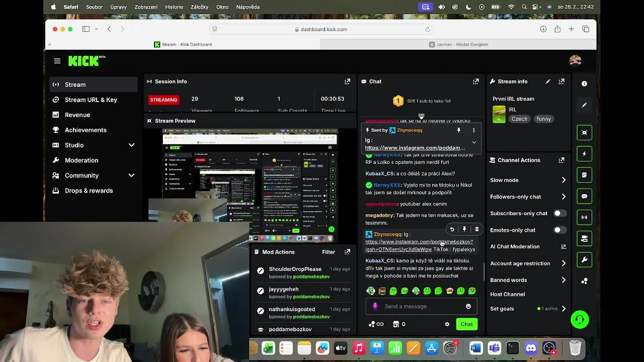Click the Stream Preview video thumbnail
Image resolution: width=644 pixels, height=362 pixels.
tap(250, 186)
